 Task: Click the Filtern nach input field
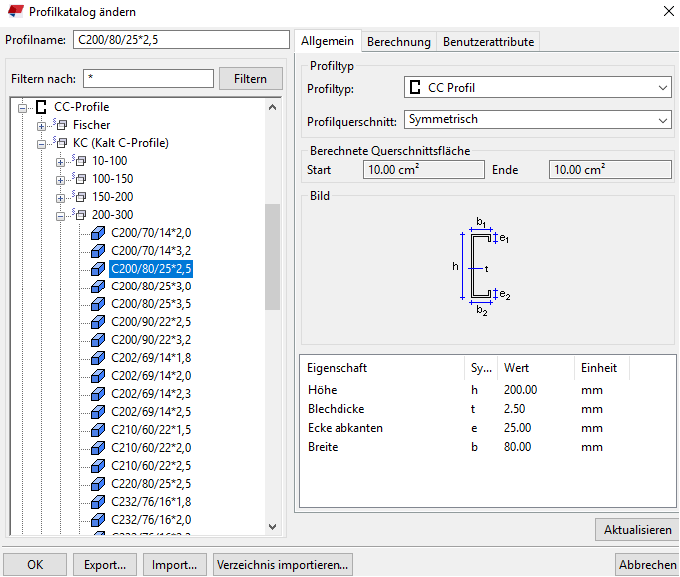(148, 79)
